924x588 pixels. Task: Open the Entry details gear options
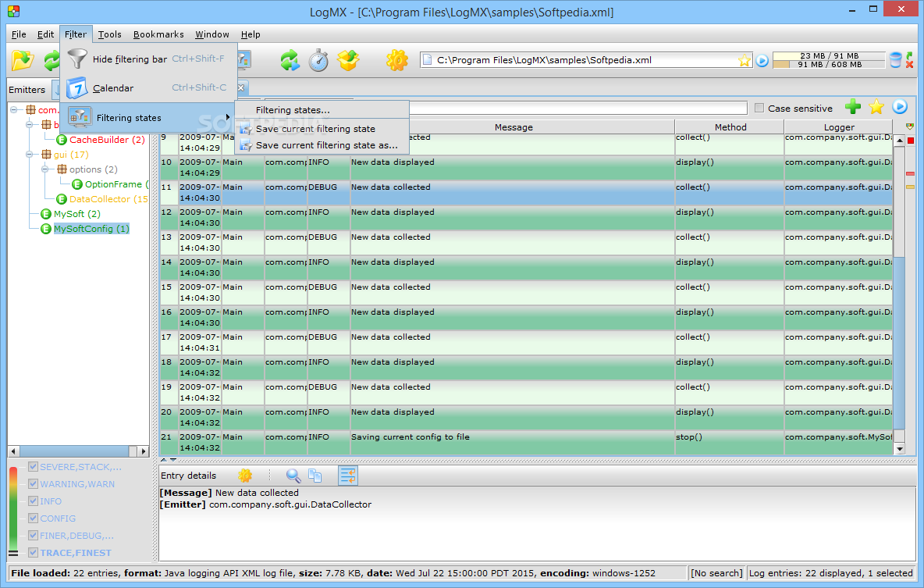(x=245, y=476)
